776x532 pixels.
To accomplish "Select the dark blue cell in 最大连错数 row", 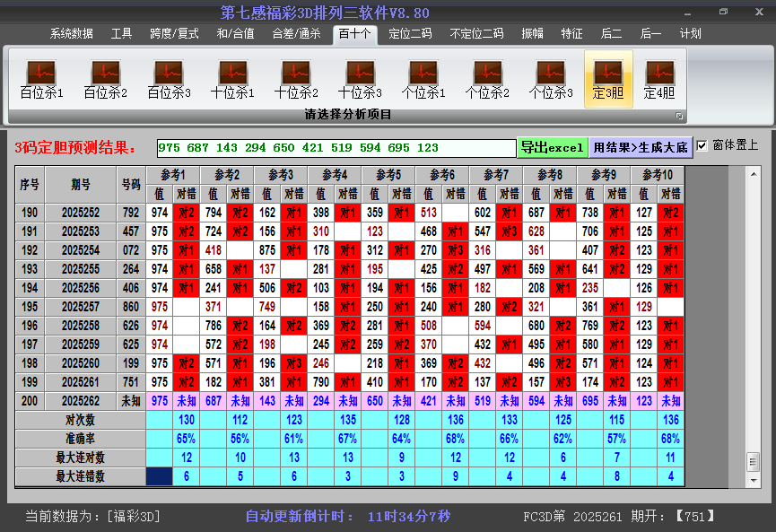I will 160,476.
